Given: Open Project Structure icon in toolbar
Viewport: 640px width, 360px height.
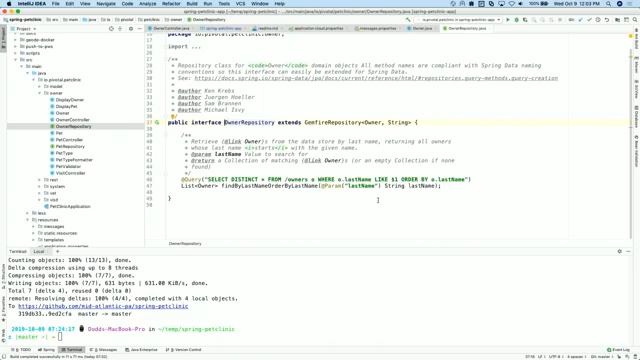Looking at the screenshot, I should [x=618, y=20].
